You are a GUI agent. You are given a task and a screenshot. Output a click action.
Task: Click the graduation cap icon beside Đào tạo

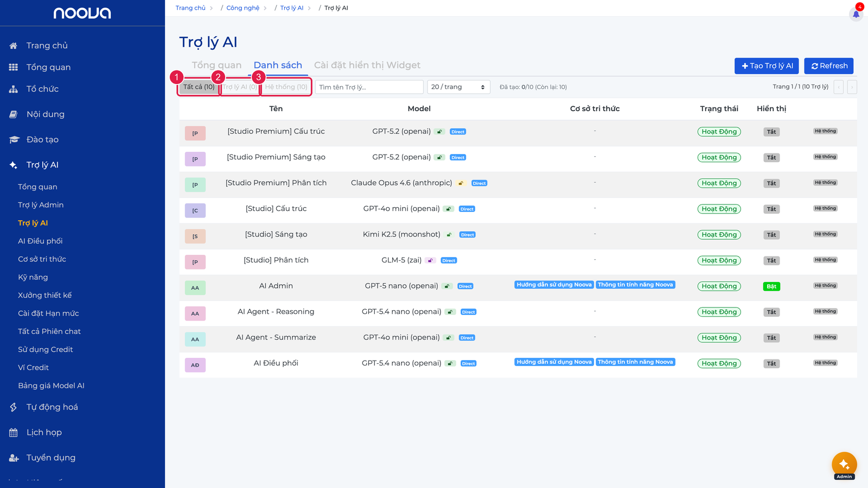click(x=14, y=140)
